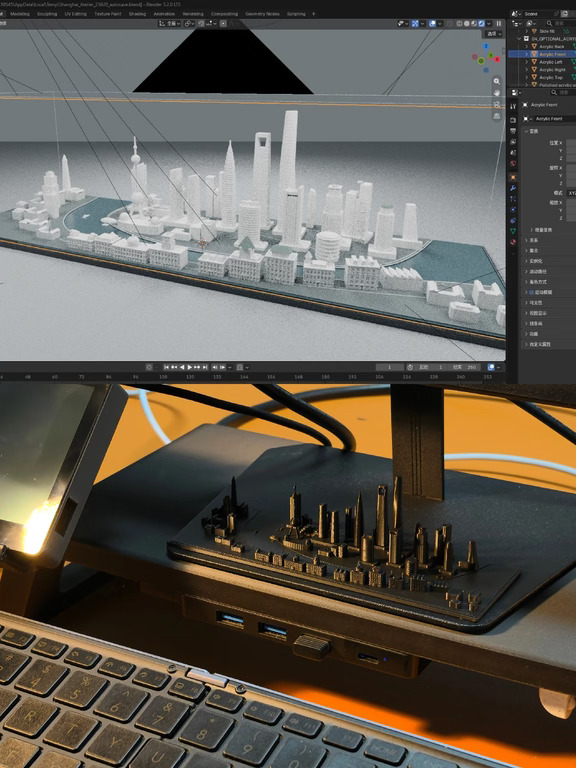Screen dimensions: 576x768
Task: Add a new workspace with plus button
Action: point(313,14)
